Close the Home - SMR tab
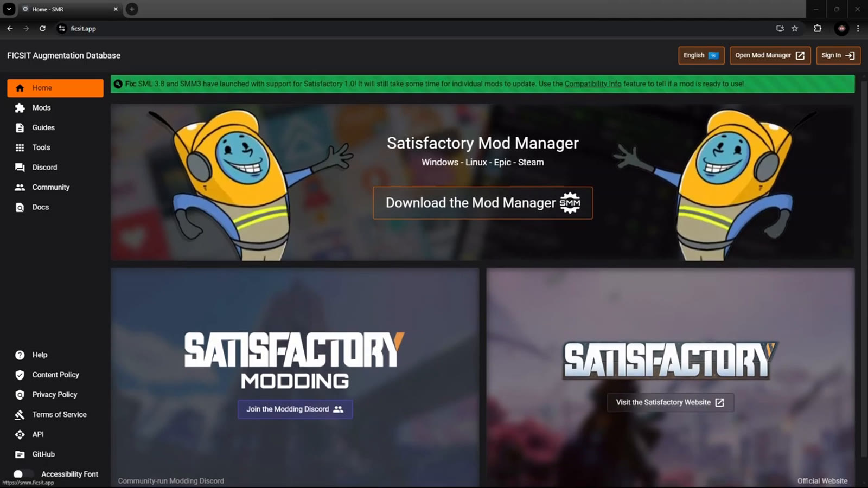Image resolution: width=868 pixels, height=488 pixels. pos(116,9)
